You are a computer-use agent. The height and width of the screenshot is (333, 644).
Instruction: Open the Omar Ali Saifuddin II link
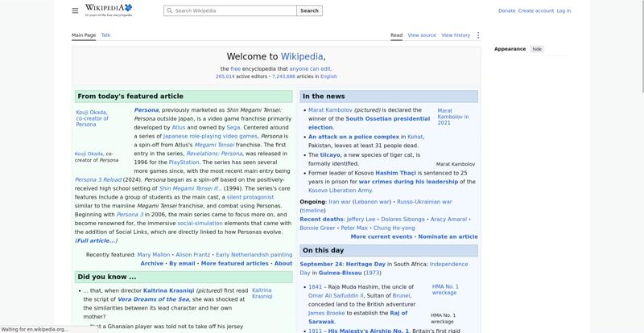(336, 296)
